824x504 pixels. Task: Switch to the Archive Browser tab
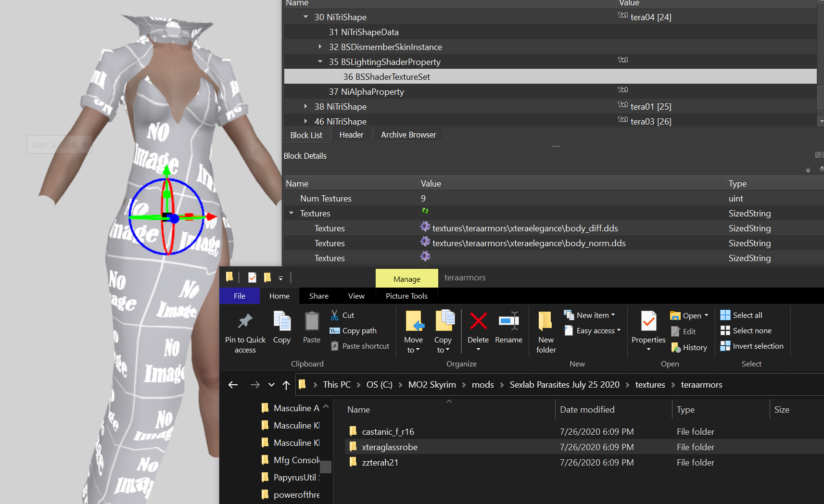coord(409,135)
